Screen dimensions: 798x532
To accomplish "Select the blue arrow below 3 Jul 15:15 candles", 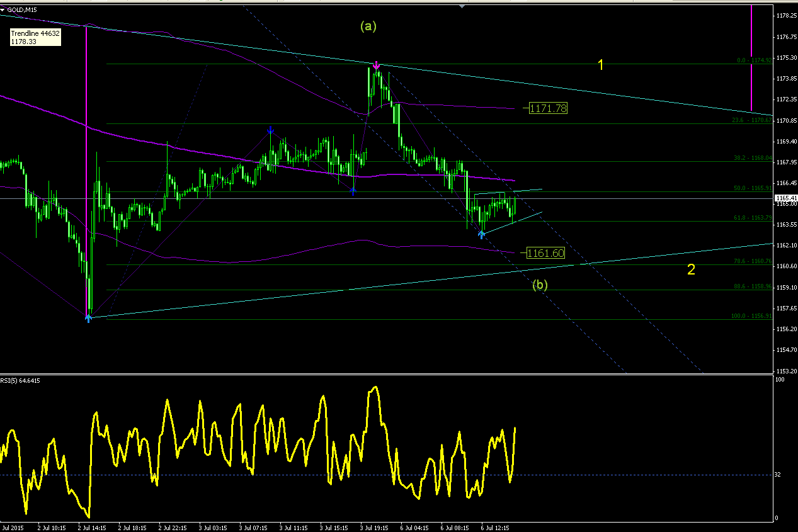I will pos(353,191).
